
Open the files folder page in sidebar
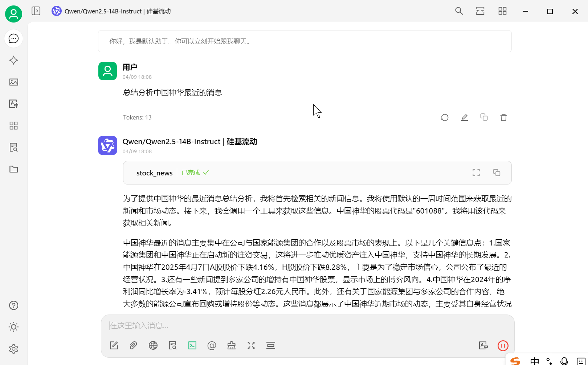(x=13, y=169)
